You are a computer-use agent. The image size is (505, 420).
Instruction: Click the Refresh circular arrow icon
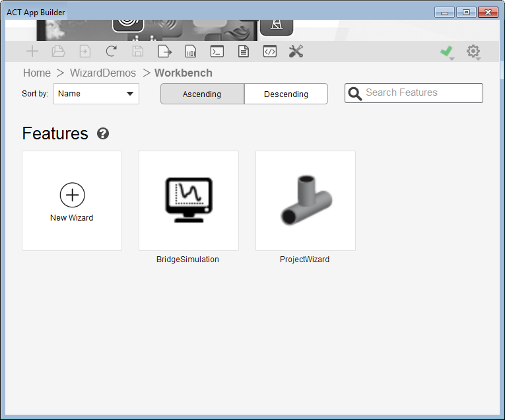(x=112, y=52)
